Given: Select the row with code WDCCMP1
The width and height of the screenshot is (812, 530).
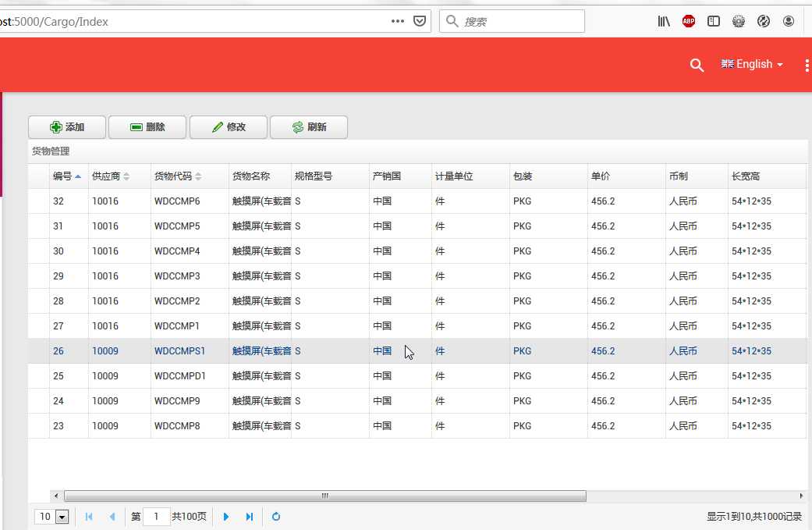Looking at the screenshot, I should tap(417, 325).
